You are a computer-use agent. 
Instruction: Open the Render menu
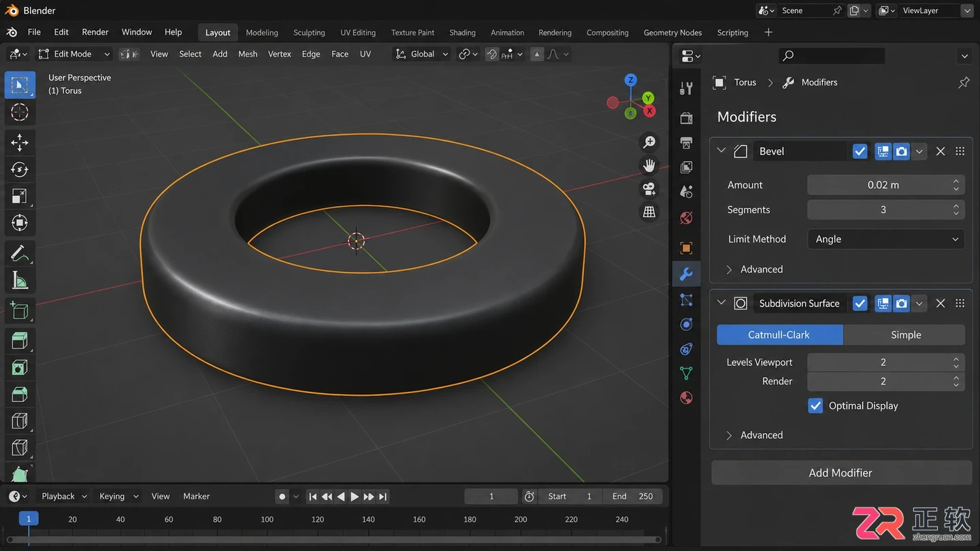95,32
